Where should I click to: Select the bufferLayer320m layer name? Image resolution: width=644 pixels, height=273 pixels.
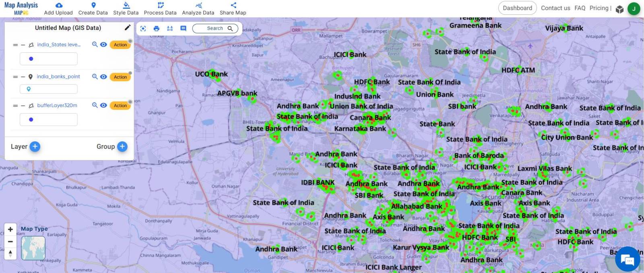tap(57, 105)
